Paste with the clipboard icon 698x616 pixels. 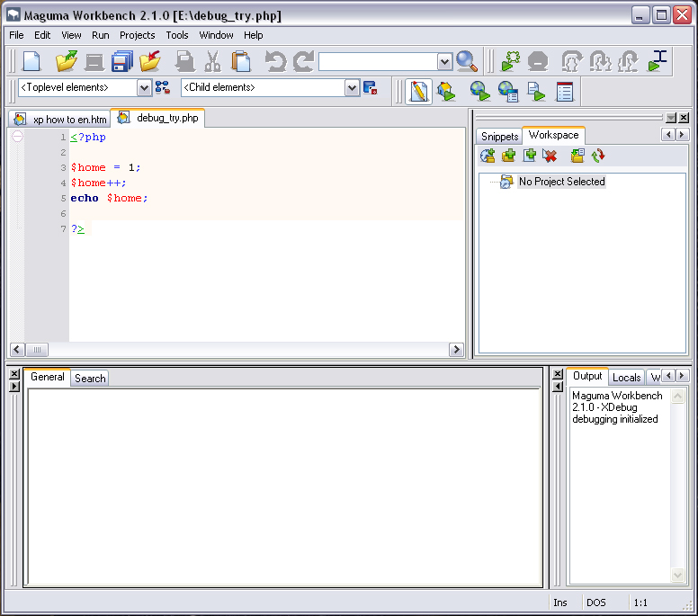click(241, 61)
